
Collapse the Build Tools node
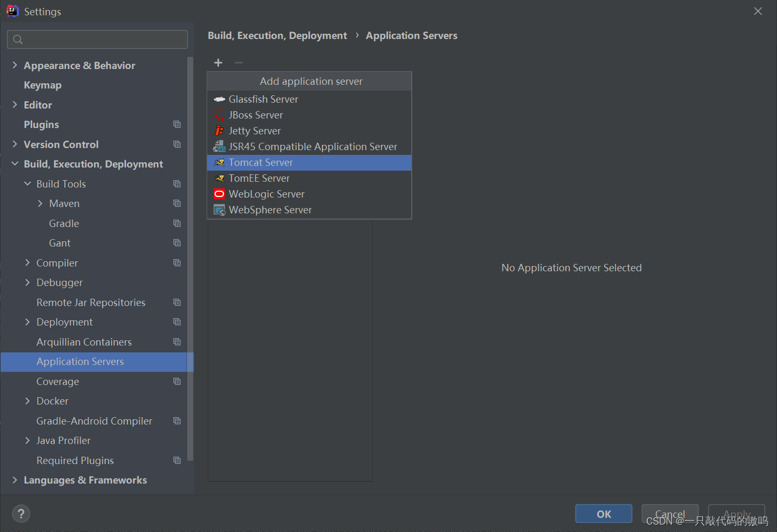click(27, 184)
